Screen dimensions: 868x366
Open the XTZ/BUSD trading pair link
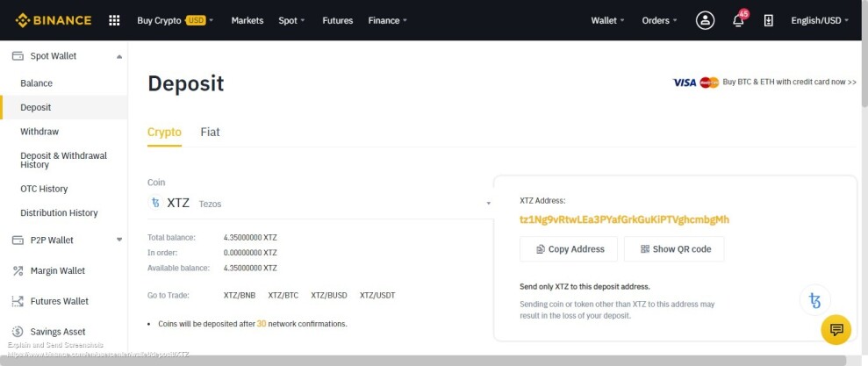click(x=329, y=296)
